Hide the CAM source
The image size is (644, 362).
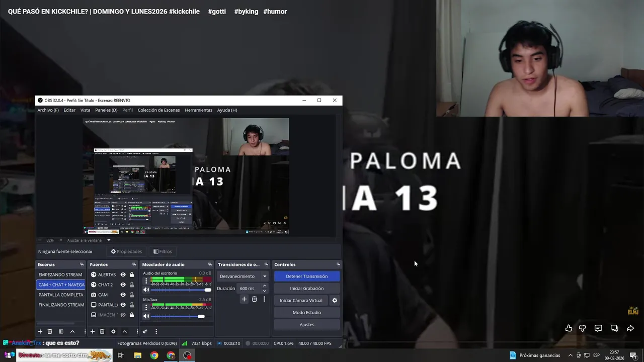123,295
